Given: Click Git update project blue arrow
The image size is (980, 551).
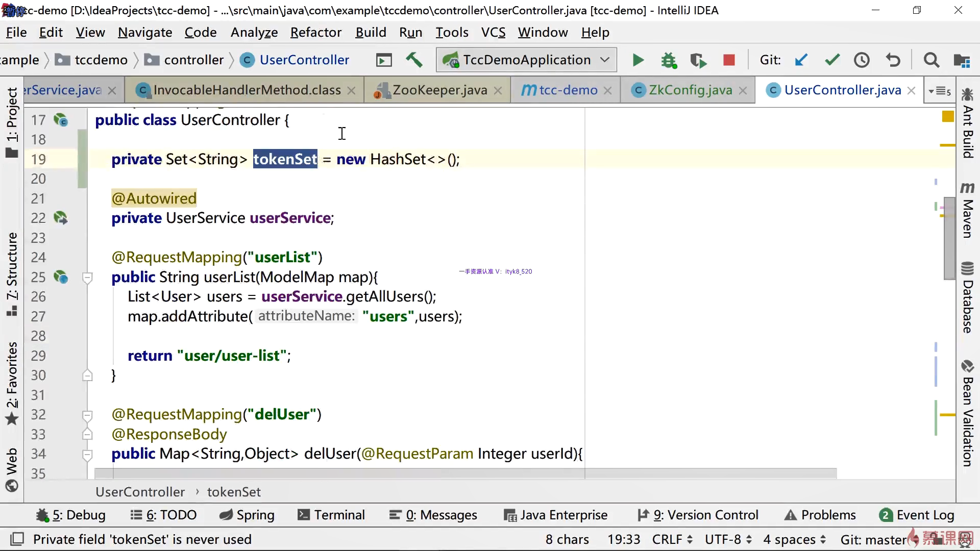Looking at the screenshot, I should pos(801,60).
